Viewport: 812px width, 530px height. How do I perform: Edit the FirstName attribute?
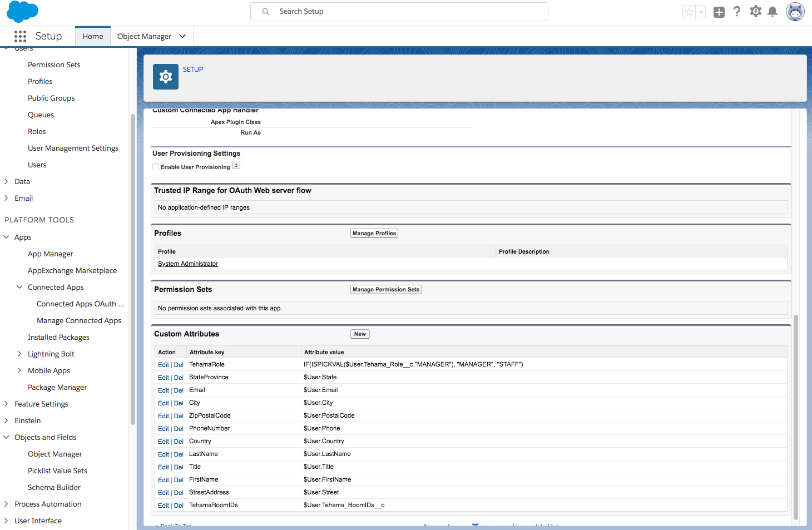pyautogui.click(x=163, y=480)
